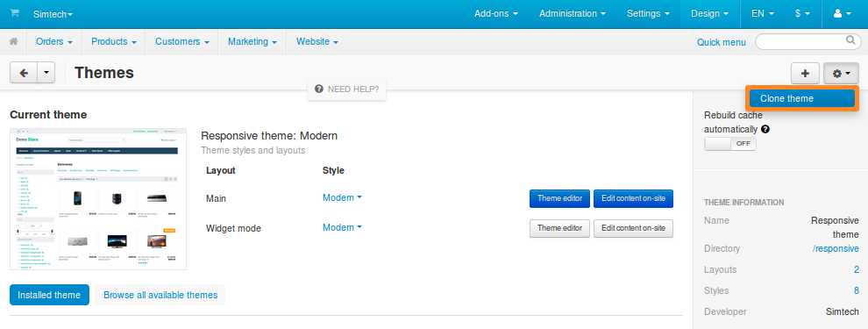Image resolution: width=868 pixels, height=329 pixels.
Task: Expand the Orders menu
Action: (x=54, y=41)
